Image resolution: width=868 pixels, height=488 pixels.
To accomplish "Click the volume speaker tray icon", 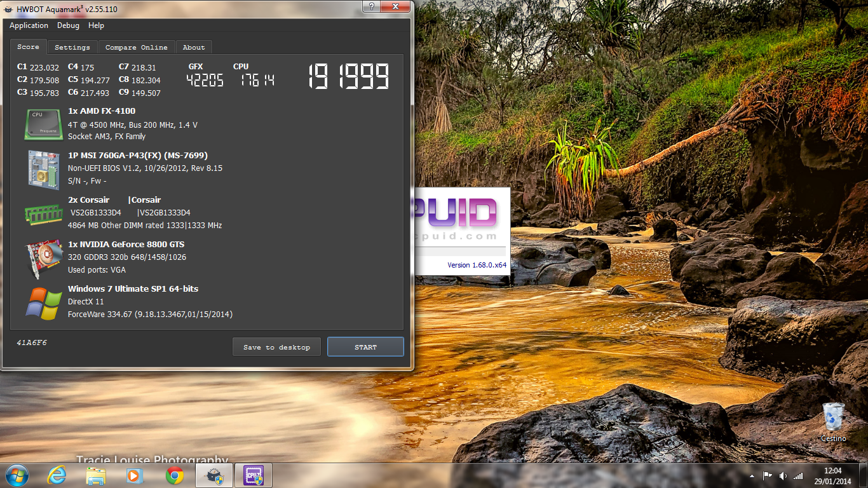I will (x=783, y=476).
